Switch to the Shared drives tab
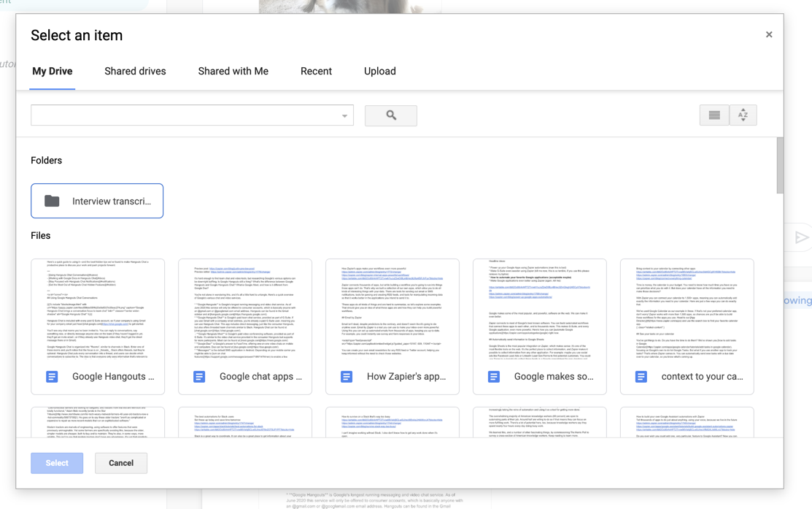The width and height of the screenshot is (812, 509). 135,71
